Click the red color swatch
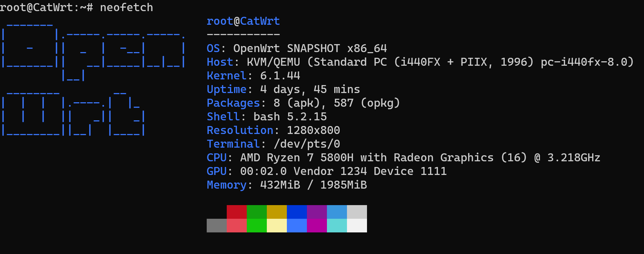644x254 pixels. [237, 212]
